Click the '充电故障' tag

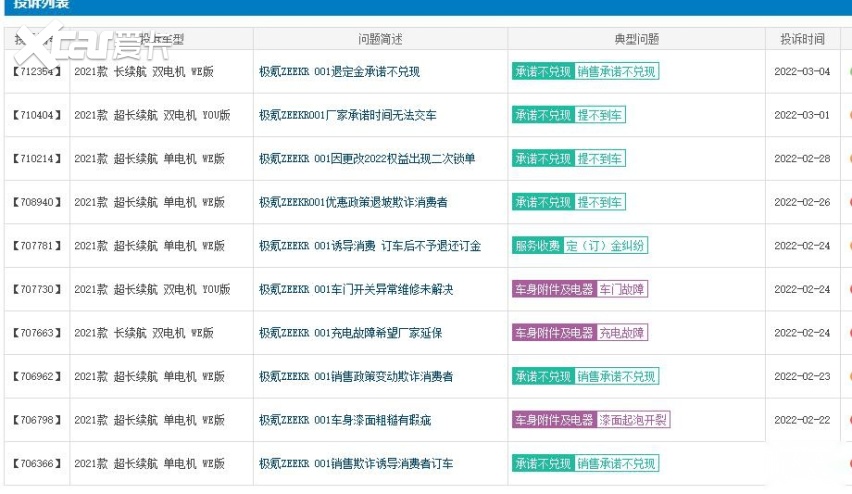pos(622,333)
